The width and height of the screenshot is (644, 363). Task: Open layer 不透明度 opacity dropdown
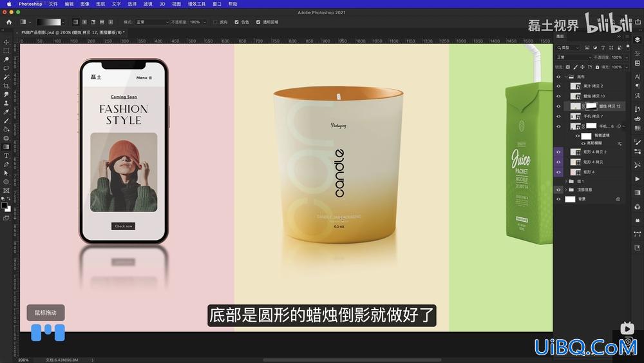tap(627, 57)
